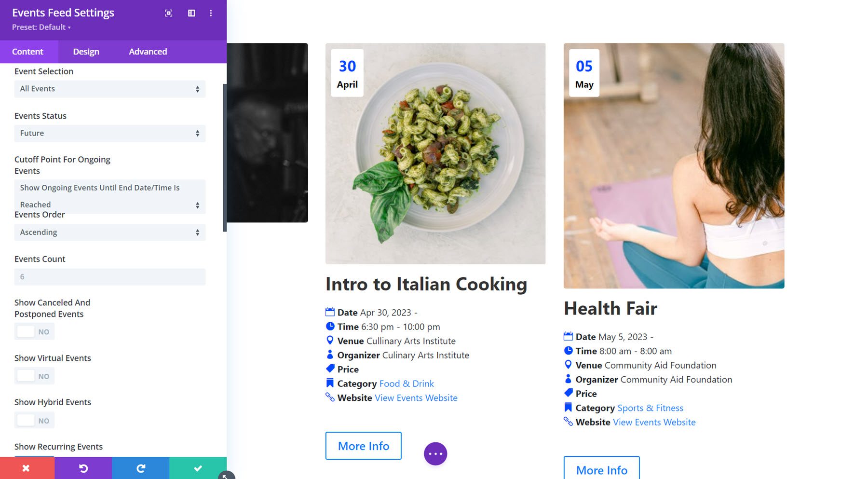Open the Events Order dropdown
Screen dimensions: 868x479
point(109,232)
